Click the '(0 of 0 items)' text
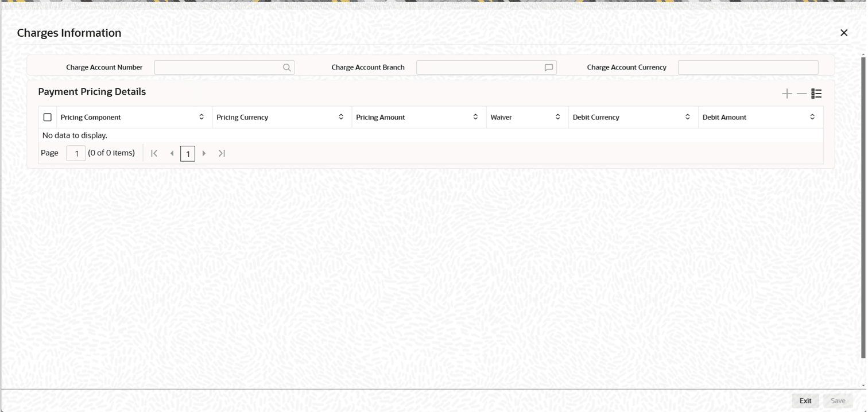The height and width of the screenshot is (412, 868). coord(111,153)
